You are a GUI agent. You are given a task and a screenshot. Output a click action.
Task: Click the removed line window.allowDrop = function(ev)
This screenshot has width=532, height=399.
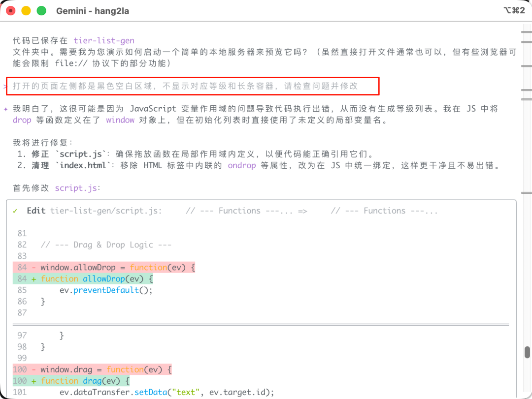(x=118, y=268)
